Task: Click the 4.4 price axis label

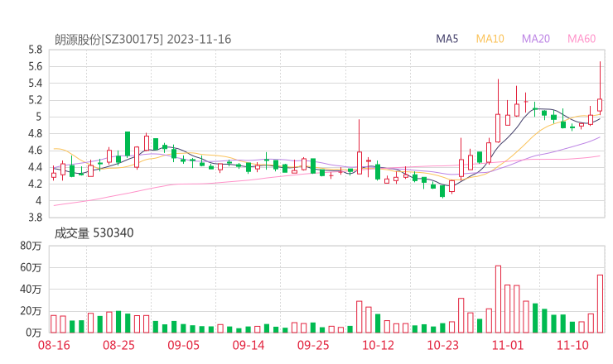Action: pos(35,167)
